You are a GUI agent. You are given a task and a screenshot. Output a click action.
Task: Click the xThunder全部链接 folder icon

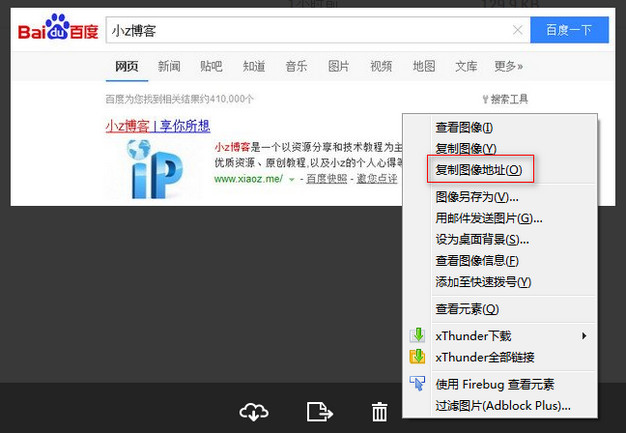pos(419,357)
